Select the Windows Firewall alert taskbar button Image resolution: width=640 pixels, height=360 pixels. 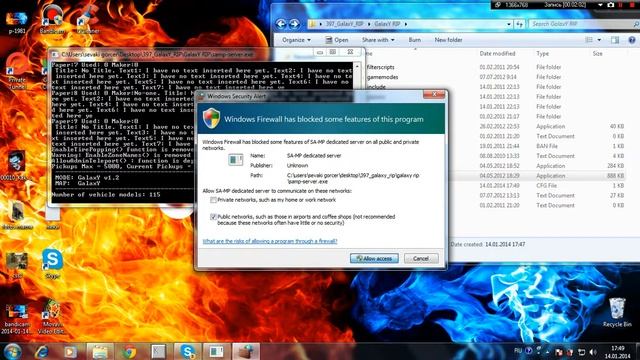246,351
